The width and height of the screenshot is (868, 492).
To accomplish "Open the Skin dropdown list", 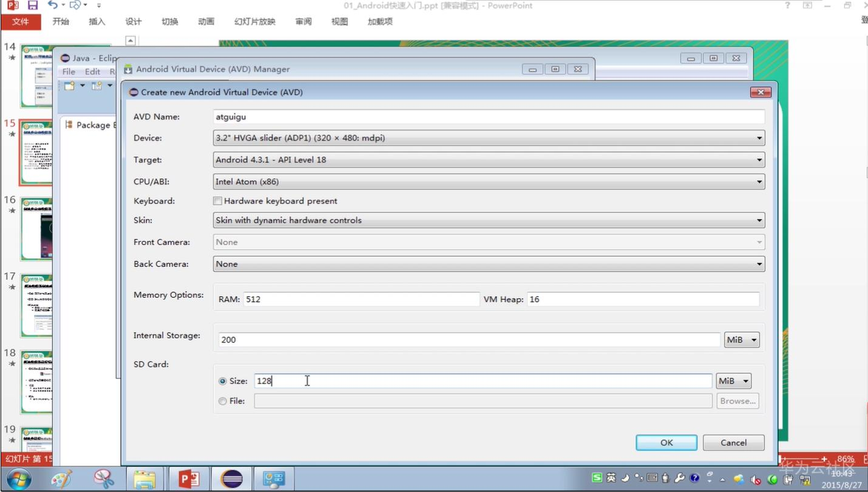I will [489, 220].
